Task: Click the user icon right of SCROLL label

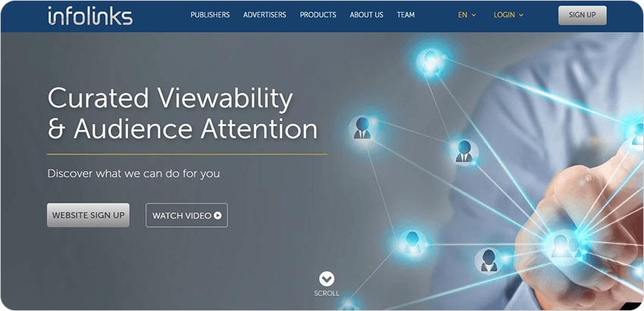Action: click(488, 260)
